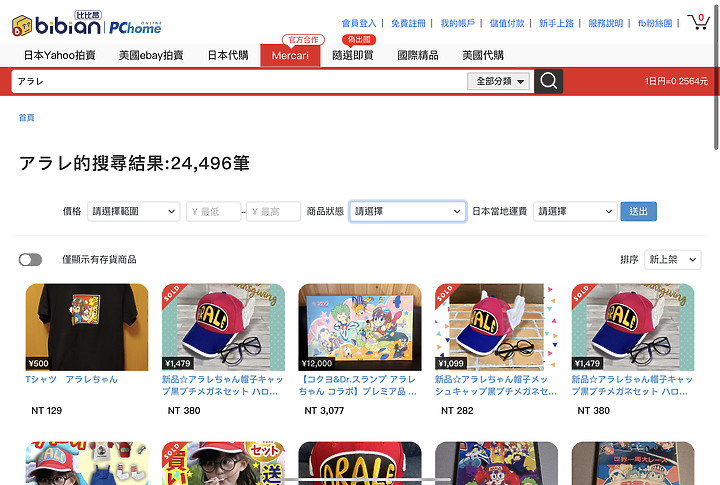Open the 全部分類 category dropdown
This screenshot has height=485, width=720.
point(499,81)
